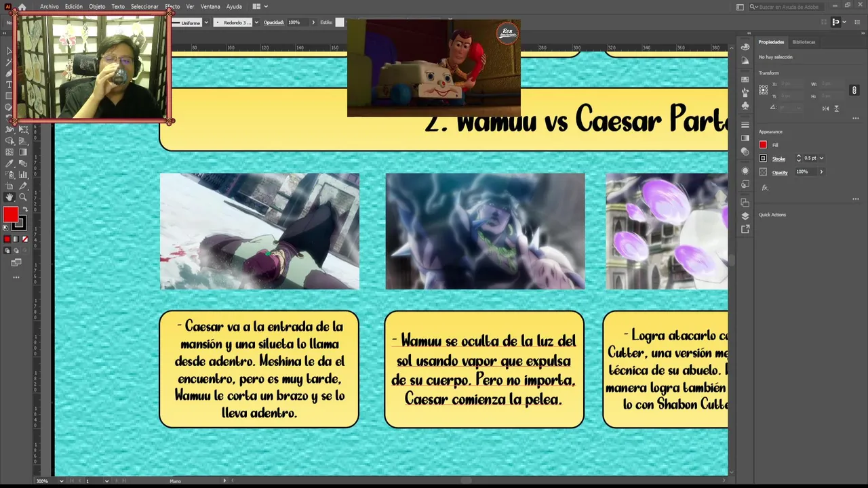Open the Swatches panel from the dock
Screen dimensions: 868x488
tap(745, 79)
